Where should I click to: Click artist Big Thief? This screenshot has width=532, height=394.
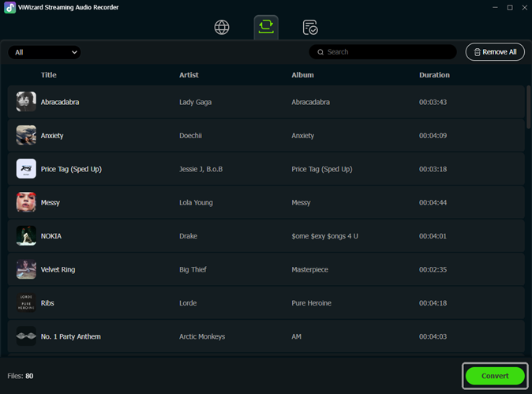[193, 269]
